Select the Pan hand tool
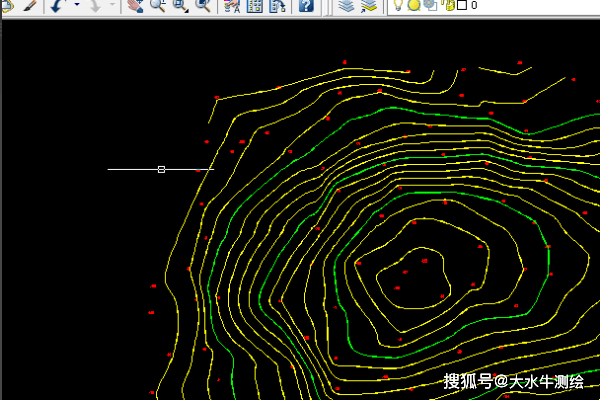 tap(136, 6)
